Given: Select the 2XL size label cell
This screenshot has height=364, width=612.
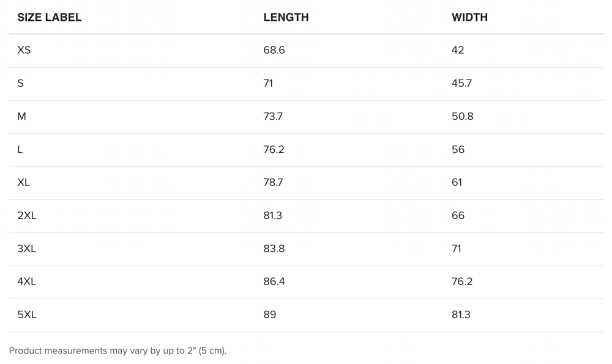Looking at the screenshot, I should [27, 215].
